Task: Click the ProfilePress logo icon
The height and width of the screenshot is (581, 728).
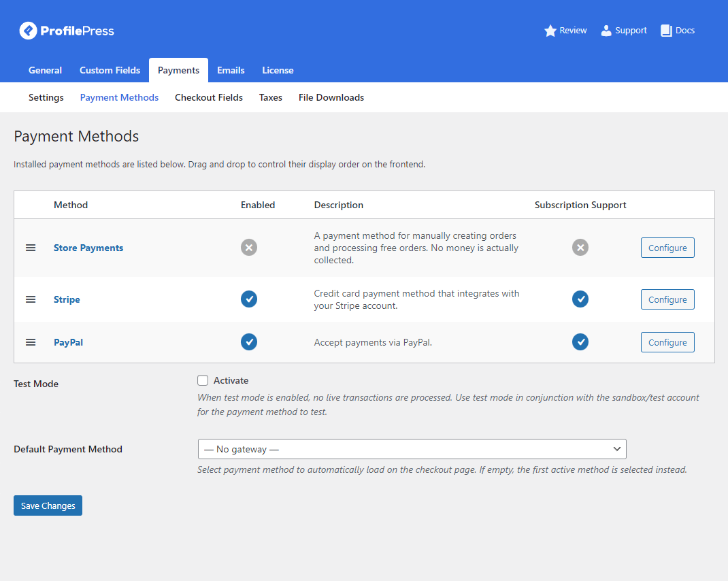Action: tap(28, 31)
